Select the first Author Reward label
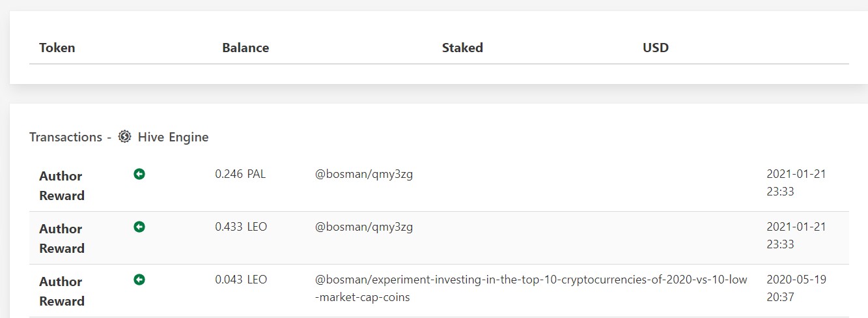The image size is (868, 318). [62, 186]
